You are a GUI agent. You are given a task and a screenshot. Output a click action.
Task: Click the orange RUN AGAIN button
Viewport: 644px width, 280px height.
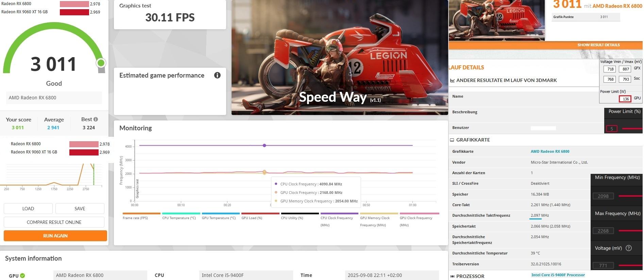pos(55,236)
